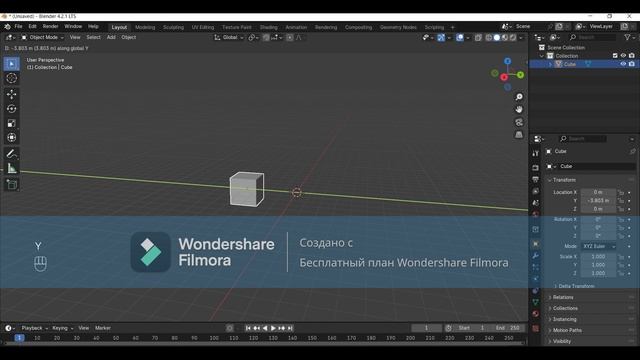Click the blue Z axis gizmo handle
The height and width of the screenshot is (360, 640).
507,61
